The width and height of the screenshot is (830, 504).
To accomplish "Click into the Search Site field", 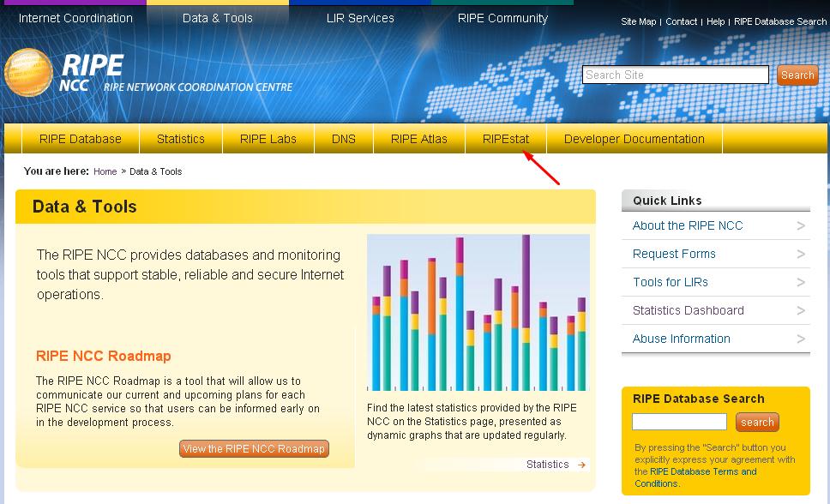I will click(675, 75).
